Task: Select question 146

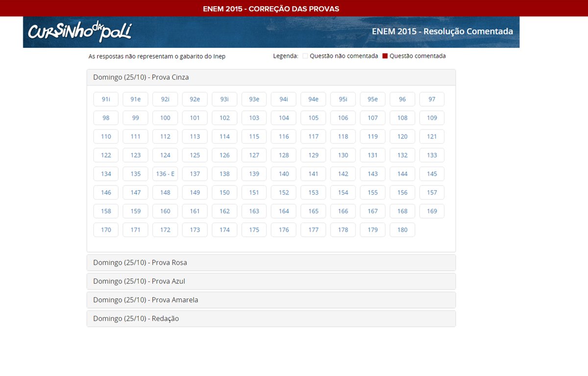Action: (106, 192)
